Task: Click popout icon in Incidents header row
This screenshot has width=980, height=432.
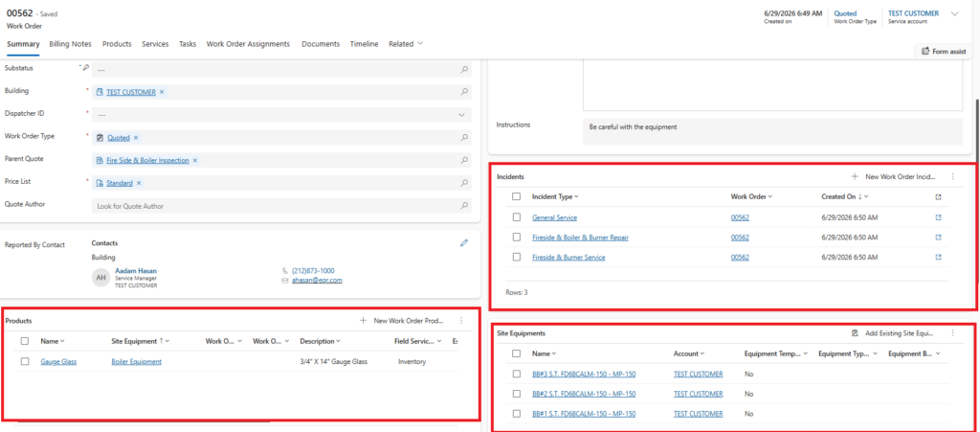Action: click(x=938, y=197)
